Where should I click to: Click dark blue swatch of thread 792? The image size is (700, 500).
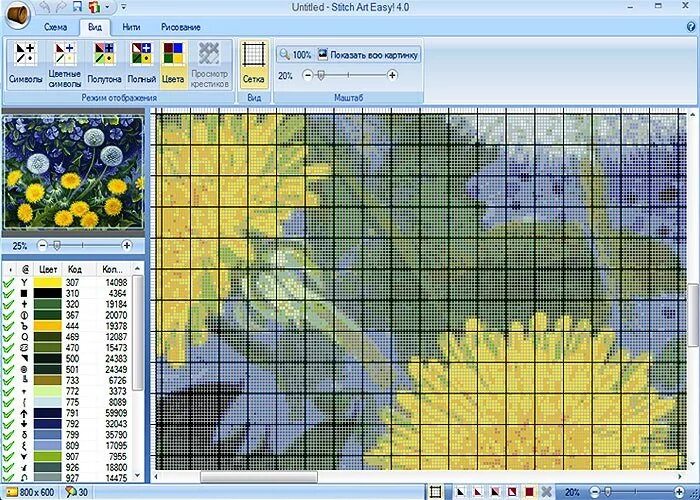pos(48,424)
